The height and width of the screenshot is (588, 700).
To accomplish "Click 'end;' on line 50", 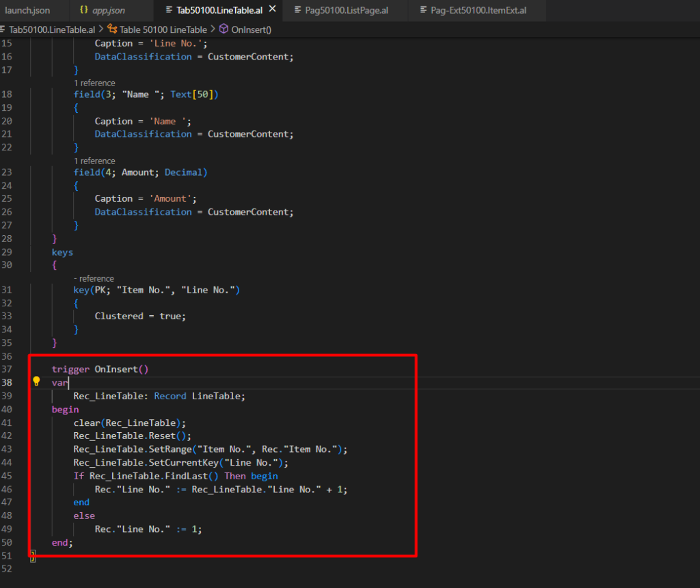I will [62, 542].
